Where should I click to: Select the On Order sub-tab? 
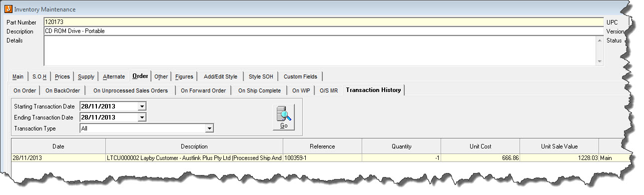click(24, 90)
